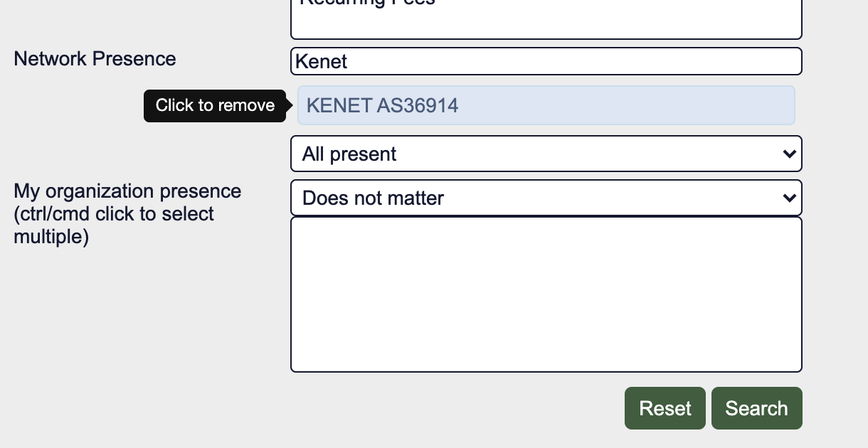Click the All present selected text
Viewport: 868px width, 448px height.
(349, 154)
